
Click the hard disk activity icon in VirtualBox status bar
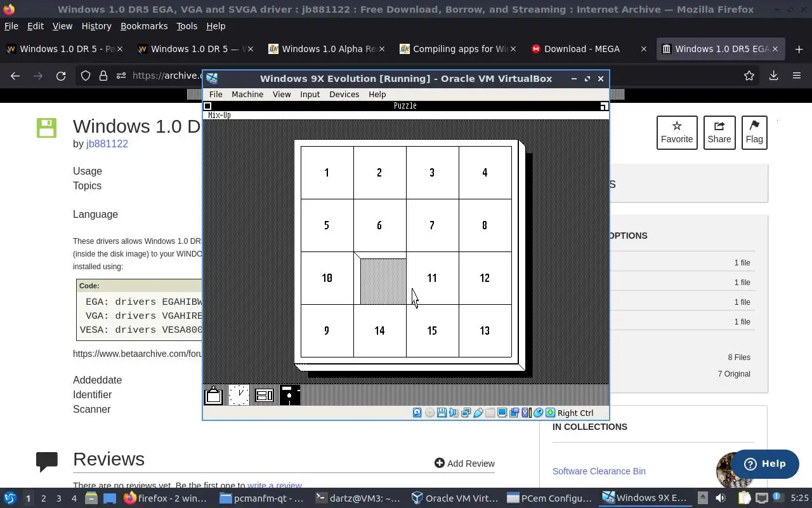(417, 413)
